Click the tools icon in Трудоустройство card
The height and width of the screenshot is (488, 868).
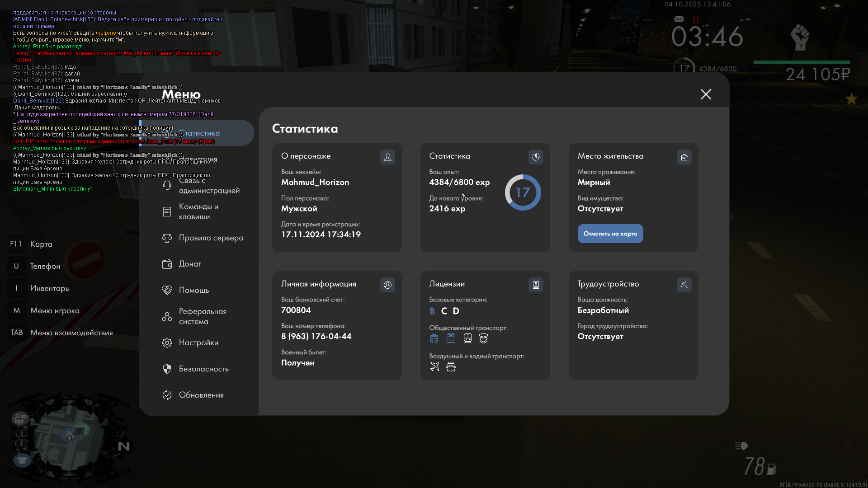click(x=684, y=285)
